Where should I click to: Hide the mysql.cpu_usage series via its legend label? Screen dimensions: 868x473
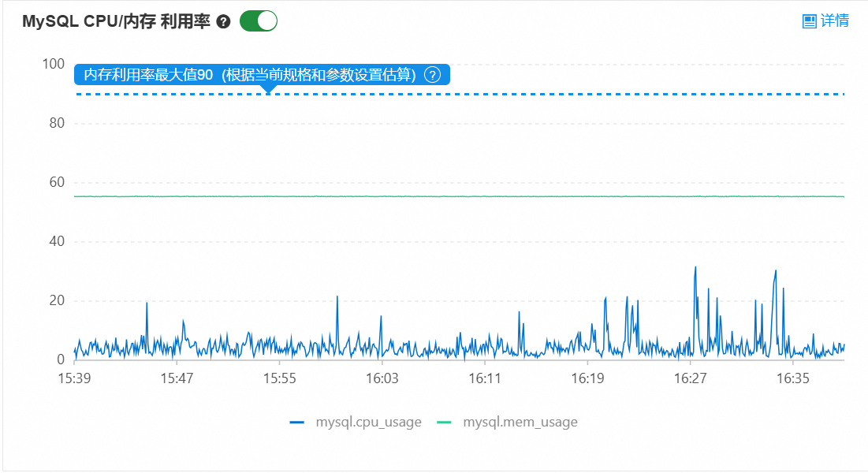click(x=368, y=423)
